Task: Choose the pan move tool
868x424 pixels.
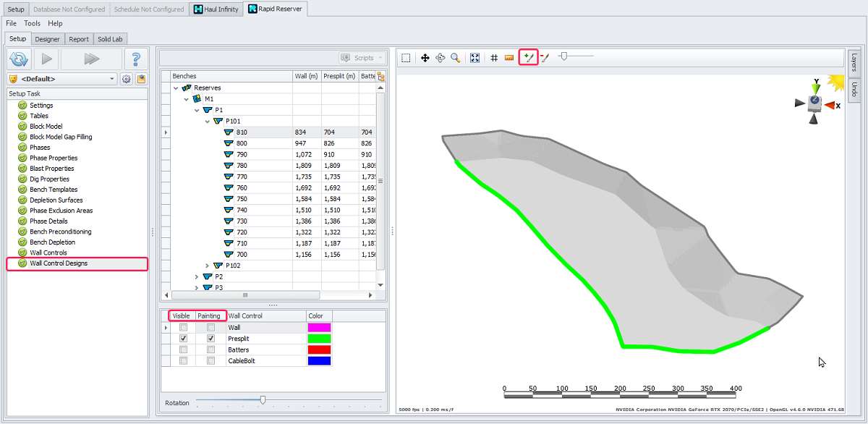Action: pyautogui.click(x=425, y=58)
